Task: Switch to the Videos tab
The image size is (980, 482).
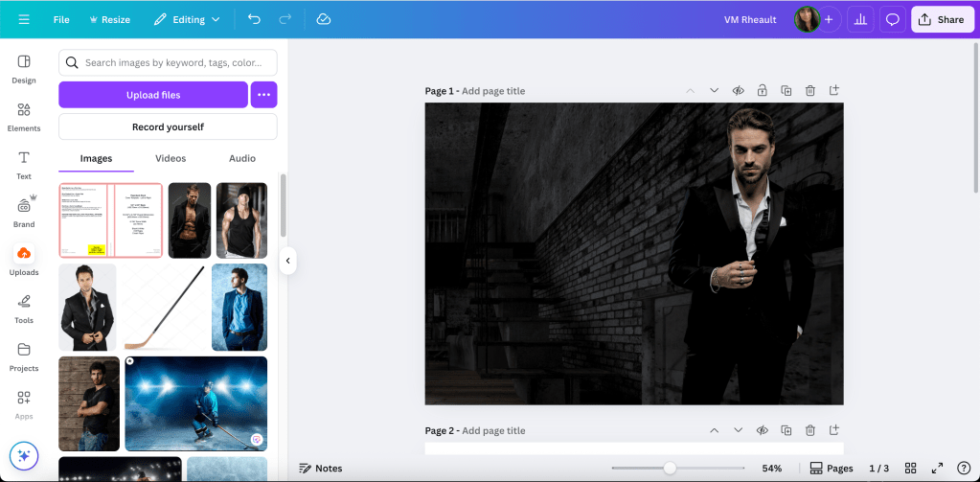Action: [x=171, y=158]
